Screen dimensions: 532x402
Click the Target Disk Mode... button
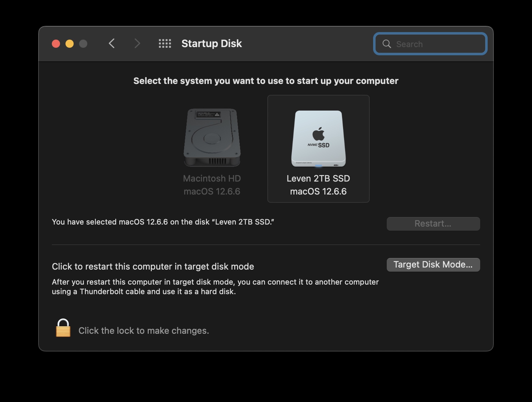(x=433, y=264)
